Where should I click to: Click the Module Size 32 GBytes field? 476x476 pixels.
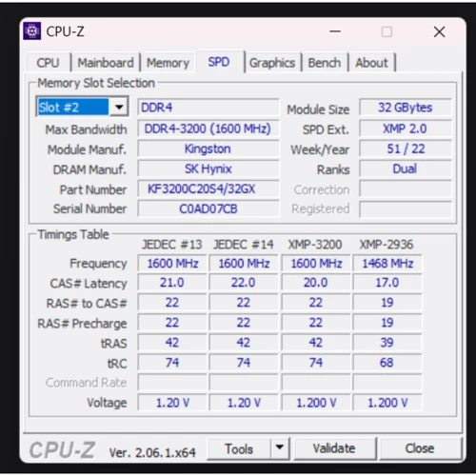[x=406, y=108]
